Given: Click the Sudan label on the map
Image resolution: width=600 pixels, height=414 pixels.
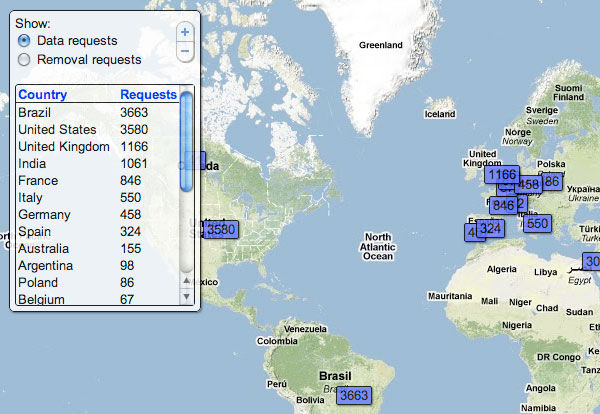Looking at the screenshot, I should click(579, 312).
